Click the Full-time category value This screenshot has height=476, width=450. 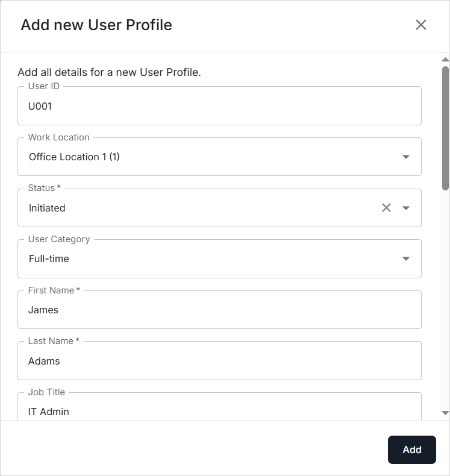click(x=49, y=259)
